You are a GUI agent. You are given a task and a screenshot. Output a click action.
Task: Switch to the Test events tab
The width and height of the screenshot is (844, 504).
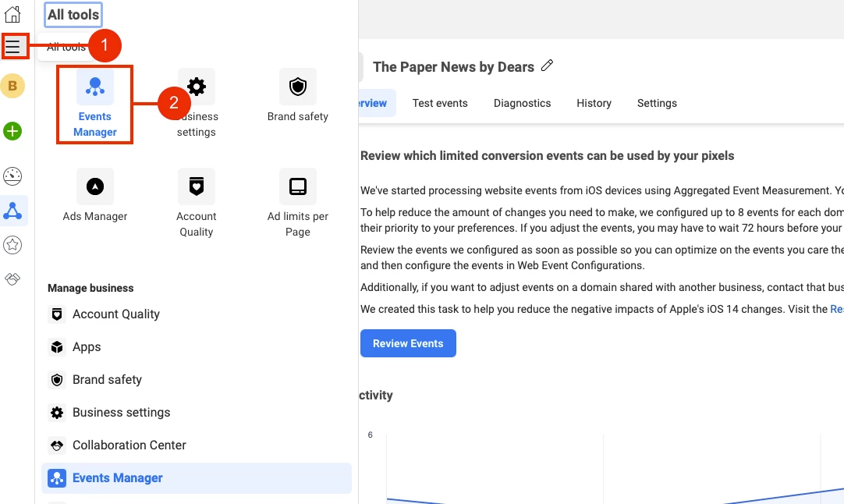pos(440,103)
